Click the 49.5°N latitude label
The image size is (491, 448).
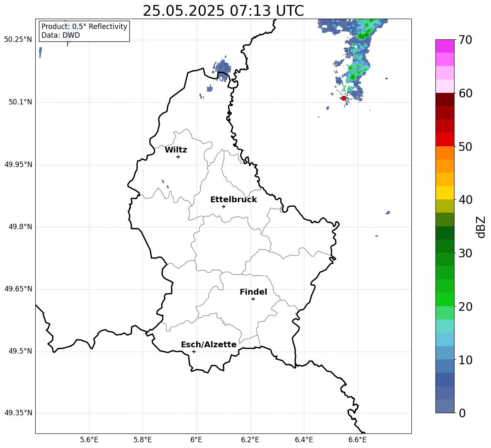pos(21,351)
